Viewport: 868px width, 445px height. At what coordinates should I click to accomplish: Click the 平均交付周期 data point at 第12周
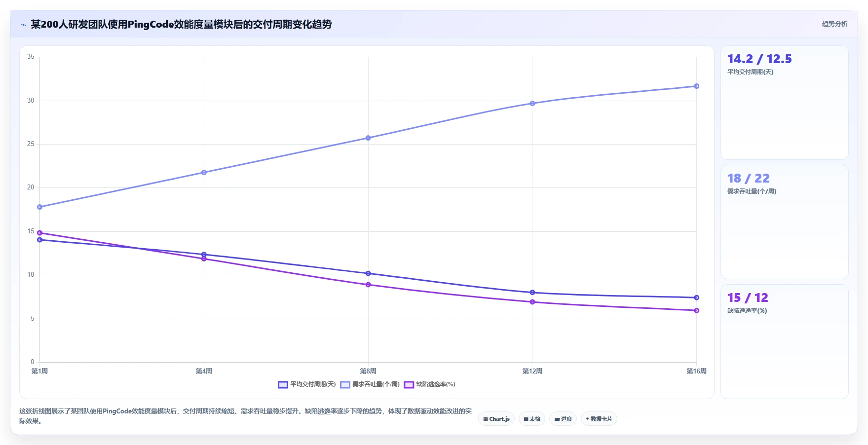tap(532, 293)
